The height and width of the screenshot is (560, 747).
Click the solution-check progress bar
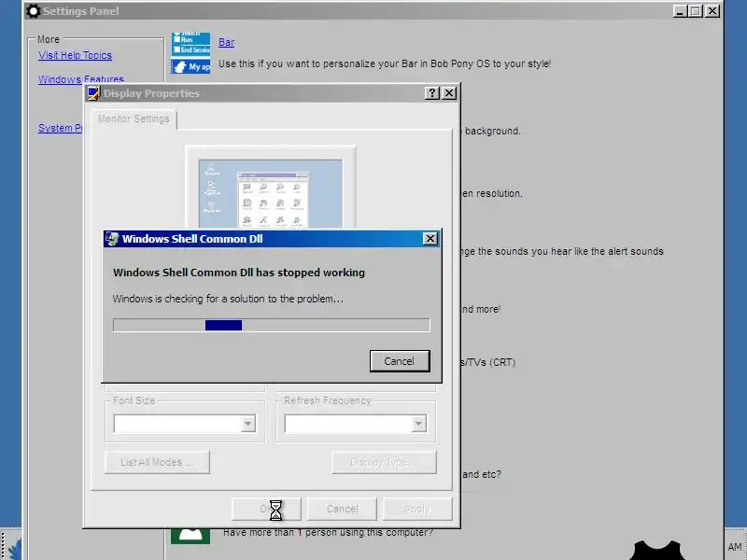click(272, 325)
